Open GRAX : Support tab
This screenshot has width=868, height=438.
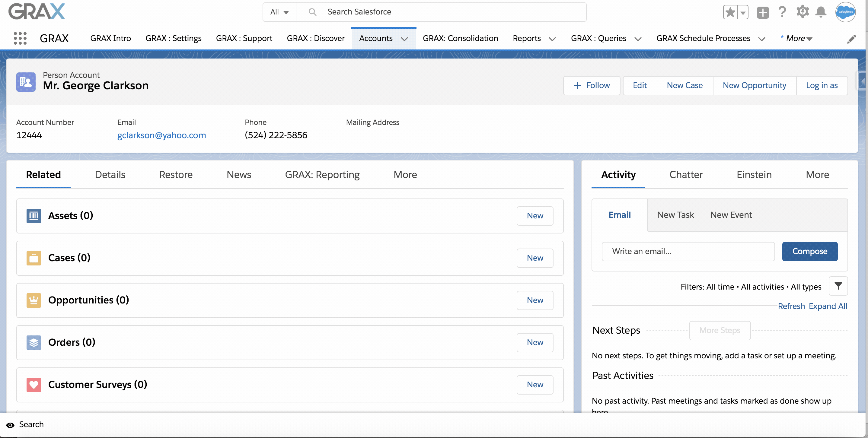244,38
